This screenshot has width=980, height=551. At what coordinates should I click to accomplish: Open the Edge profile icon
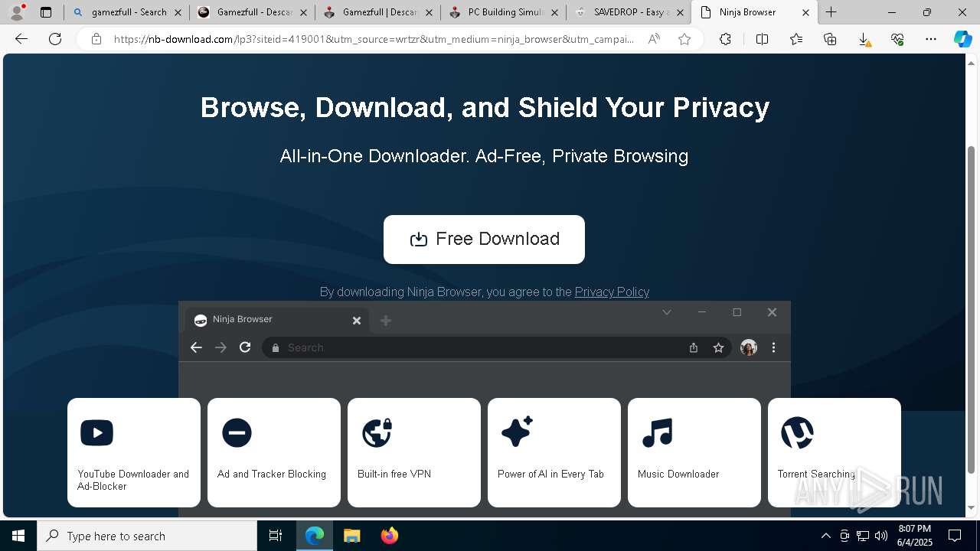point(17,12)
